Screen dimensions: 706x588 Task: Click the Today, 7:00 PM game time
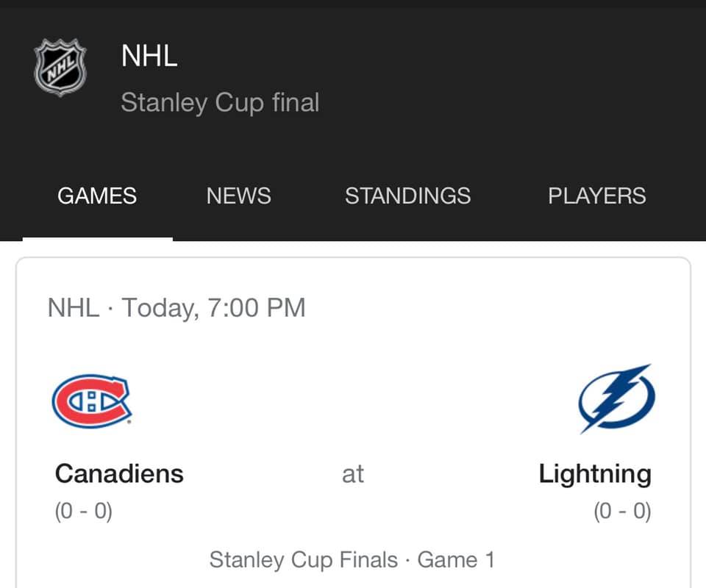tap(213, 308)
